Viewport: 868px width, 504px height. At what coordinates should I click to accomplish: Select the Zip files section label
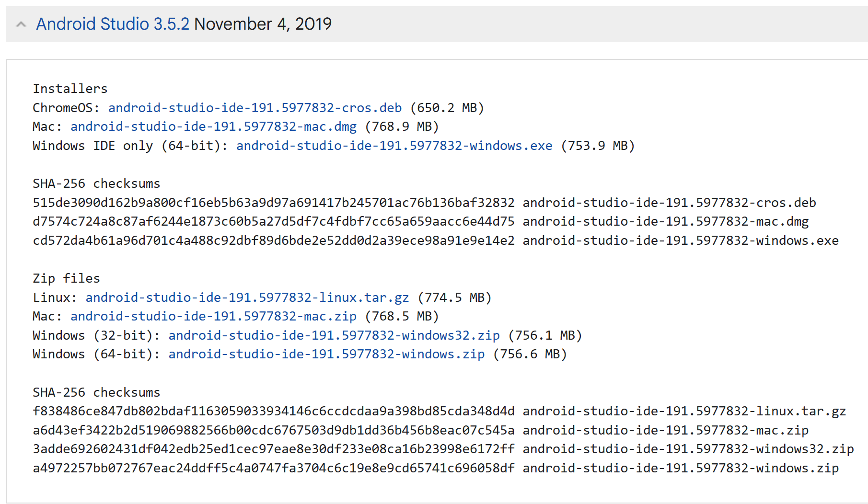pyautogui.click(x=66, y=278)
